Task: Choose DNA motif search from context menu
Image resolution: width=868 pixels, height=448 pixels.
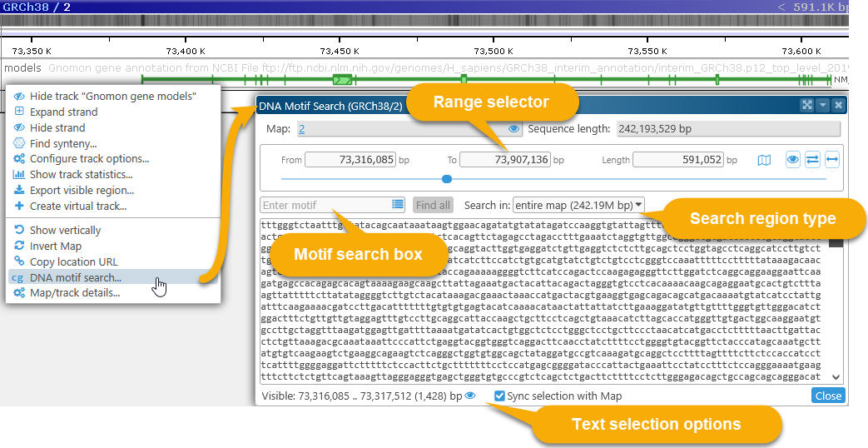Action: pos(75,278)
